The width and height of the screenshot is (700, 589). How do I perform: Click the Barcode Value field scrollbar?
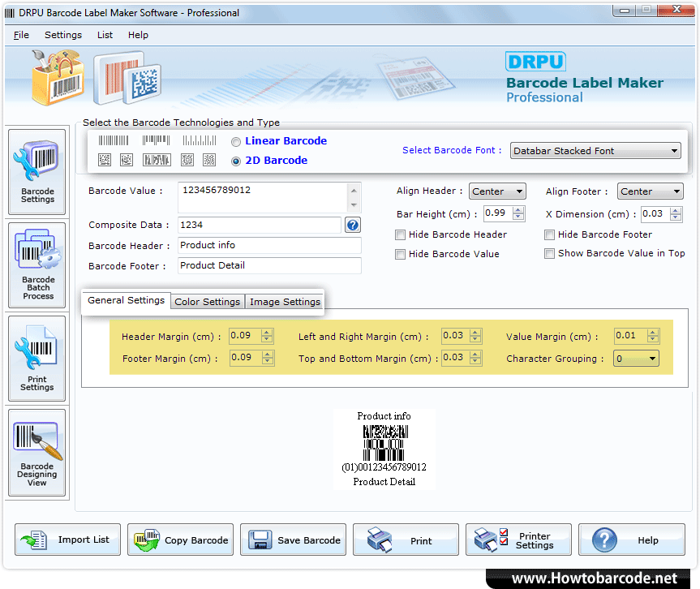354,197
